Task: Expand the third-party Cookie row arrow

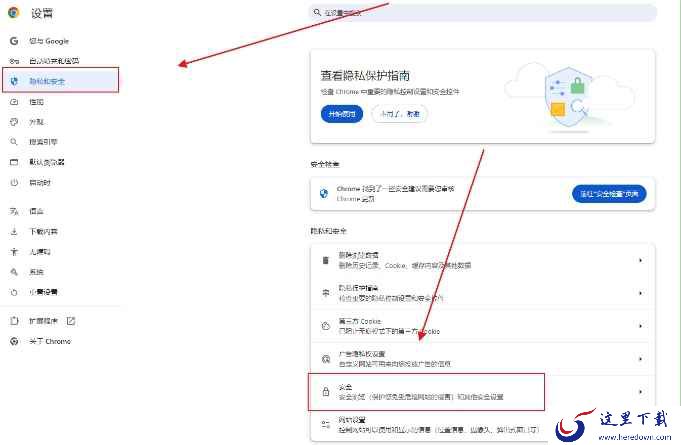Action: click(x=640, y=326)
